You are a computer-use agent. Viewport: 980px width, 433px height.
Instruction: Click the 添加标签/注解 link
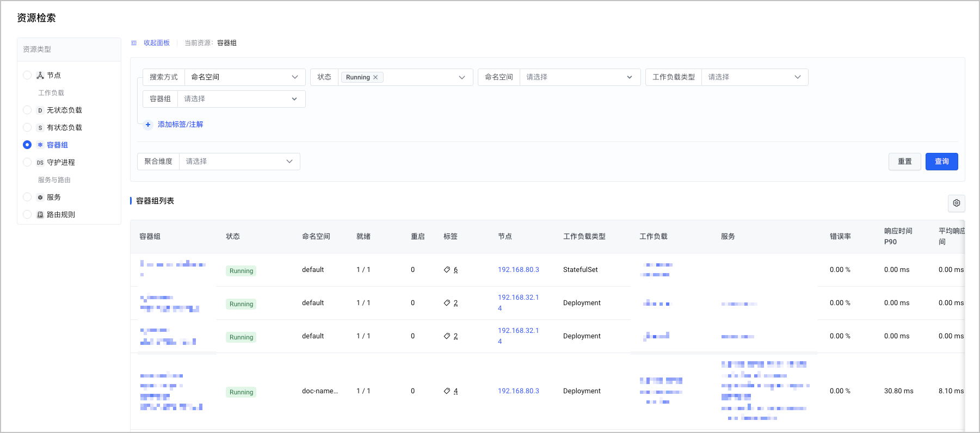point(180,125)
